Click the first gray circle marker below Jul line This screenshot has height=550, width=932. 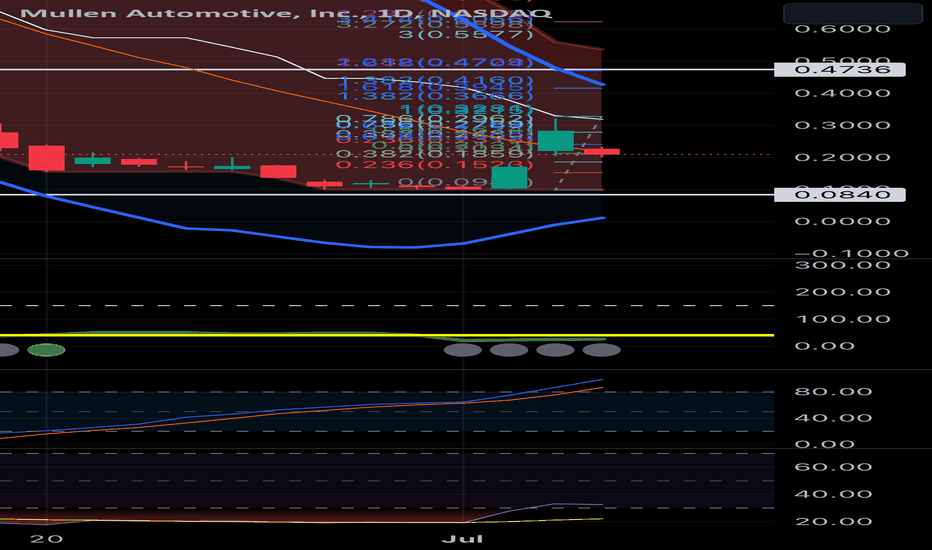(462, 350)
